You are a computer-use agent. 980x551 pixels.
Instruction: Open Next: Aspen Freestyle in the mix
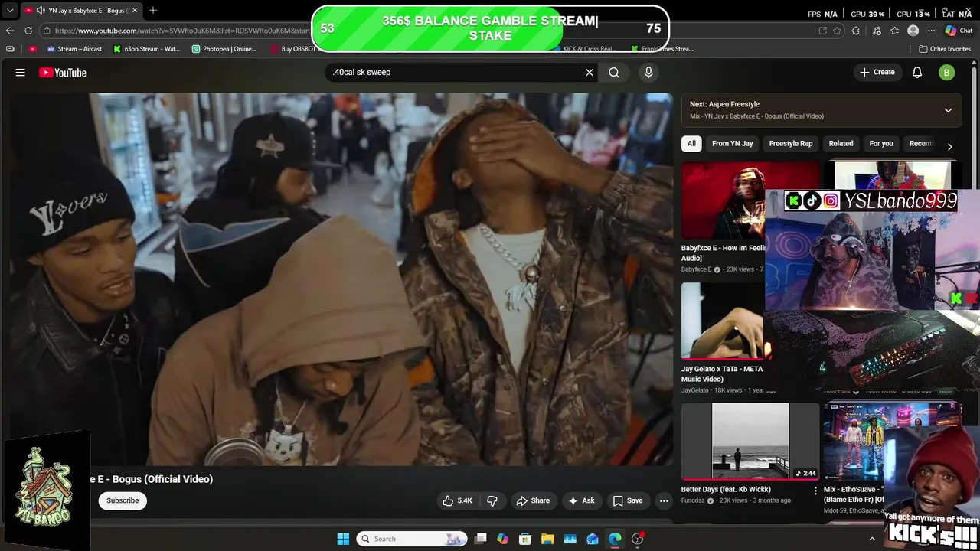[x=724, y=104]
